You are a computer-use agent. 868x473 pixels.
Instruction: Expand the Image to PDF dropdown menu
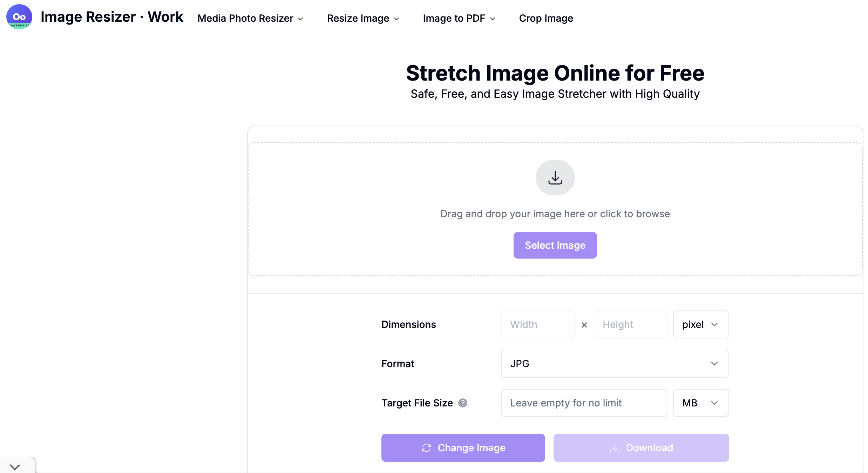coord(459,18)
